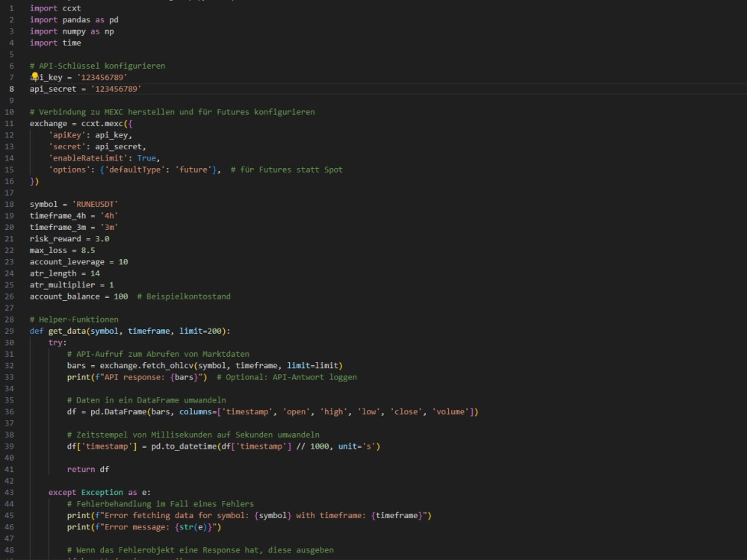Click 'enableRateLimit' key
Screen dimensions: 747x560
(88, 158)
